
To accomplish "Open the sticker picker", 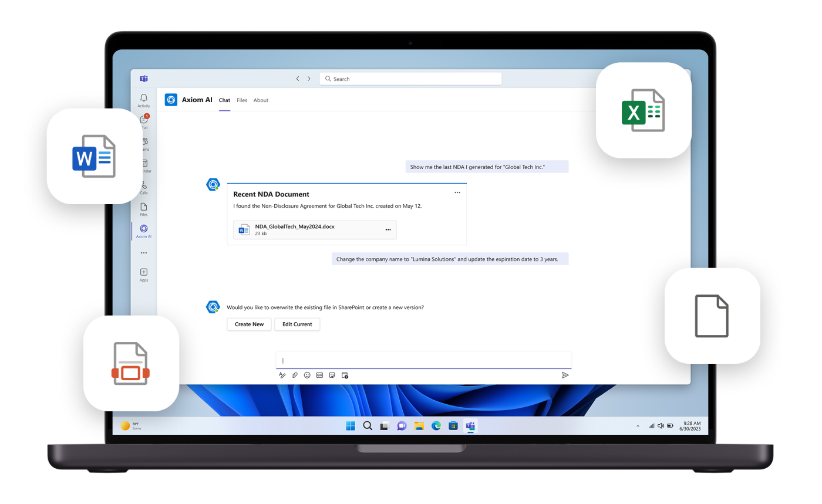I will pyautogui.click(x=332, y=375).
